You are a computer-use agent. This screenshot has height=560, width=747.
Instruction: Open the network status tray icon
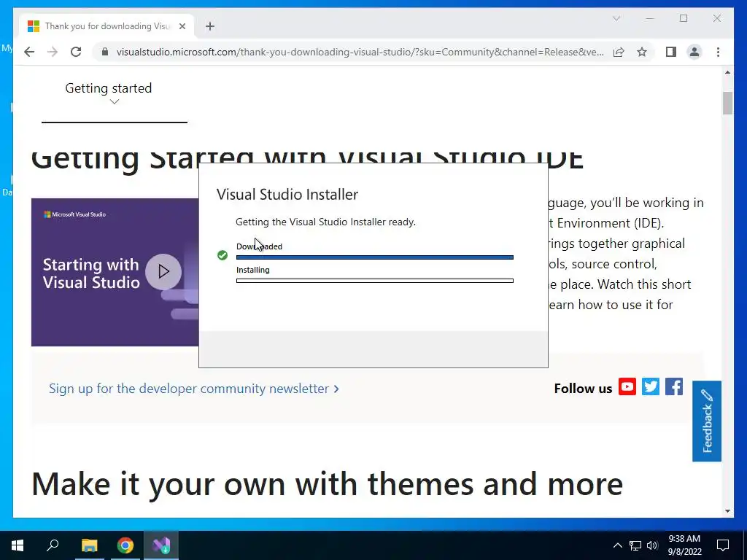[x=635, y=545]
